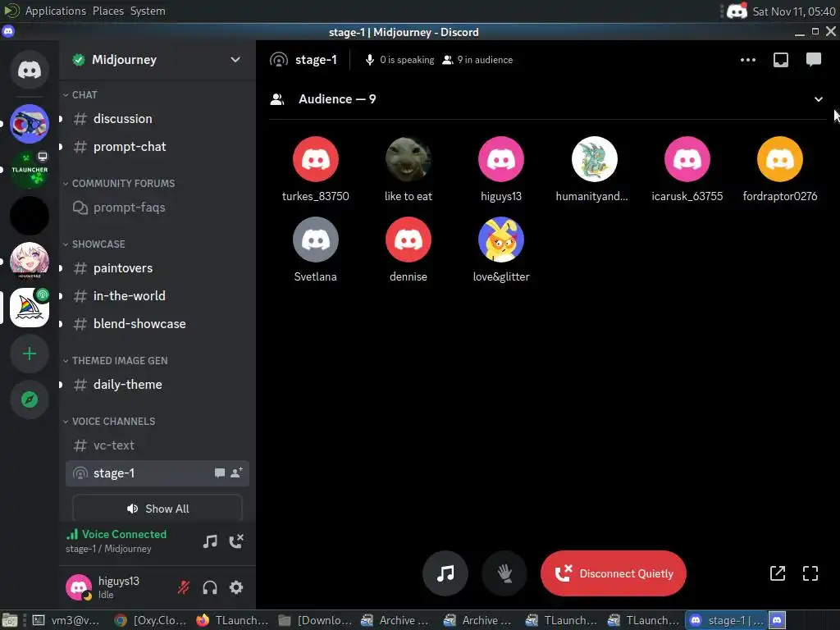Open the Applications menu
The height and width of the screenshot is (630, 840).
point(55,11)
